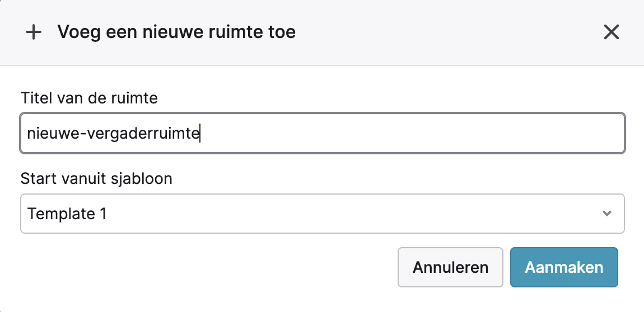Click empty space right of the room title text
The image size is (644, 312).
(x=409, y=134)
